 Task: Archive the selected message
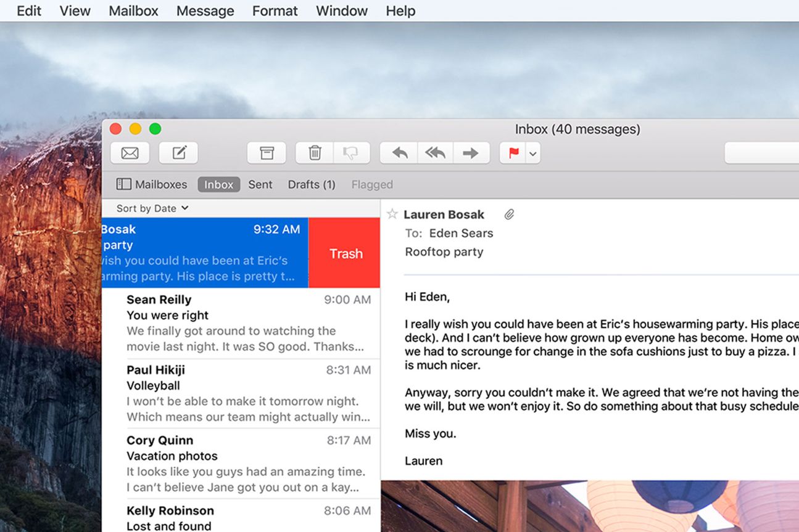pos(267,153)
